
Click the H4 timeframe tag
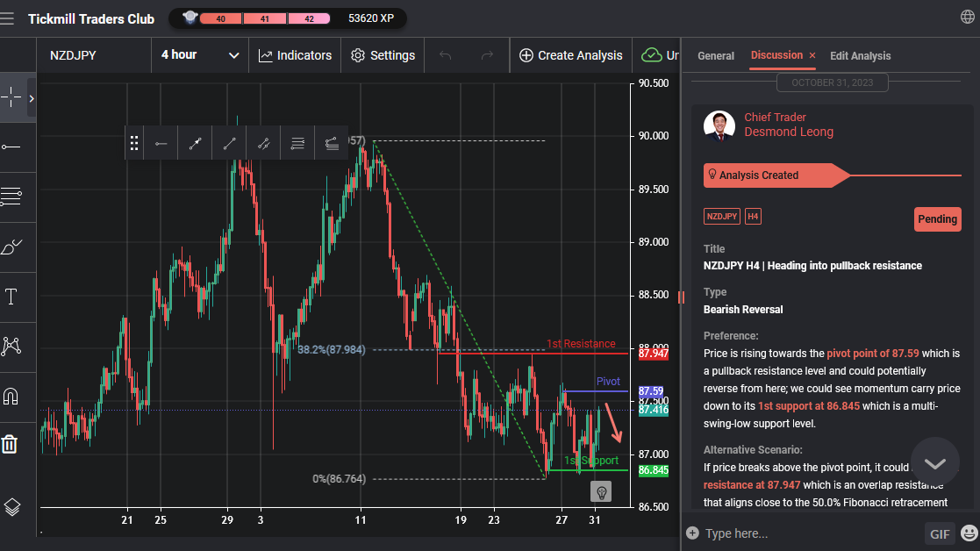[x=753, y=216]
